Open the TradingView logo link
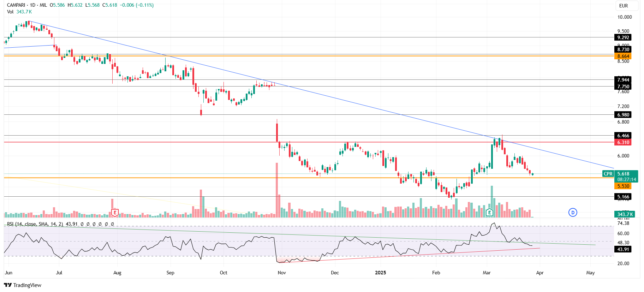Screen dimensions: 644x292 coord(23,285)
